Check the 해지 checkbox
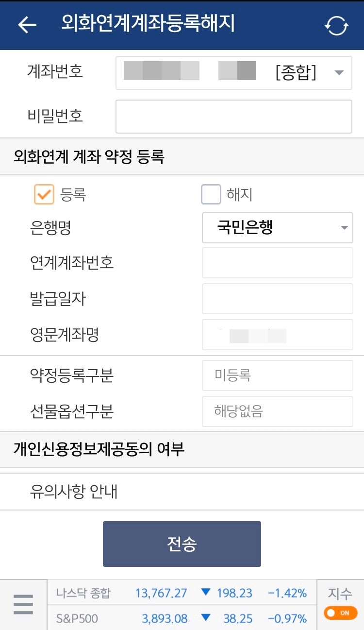364x630 pixels. [211, 193]
